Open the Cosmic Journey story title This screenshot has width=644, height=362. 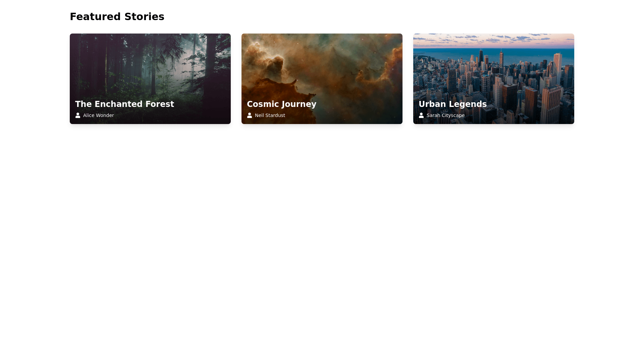coord(281,104)
